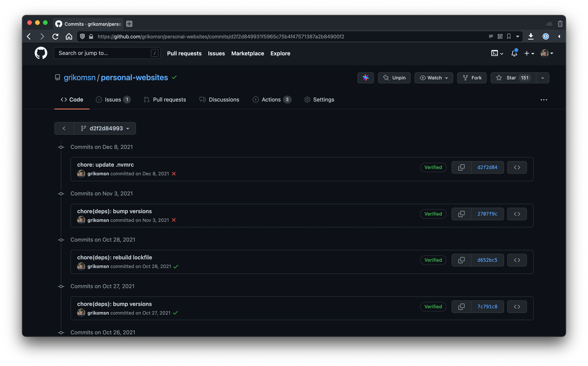Bookmark this page with the bookmark icon
Viewport: 588px width, 366px height.
click(509, 36)
